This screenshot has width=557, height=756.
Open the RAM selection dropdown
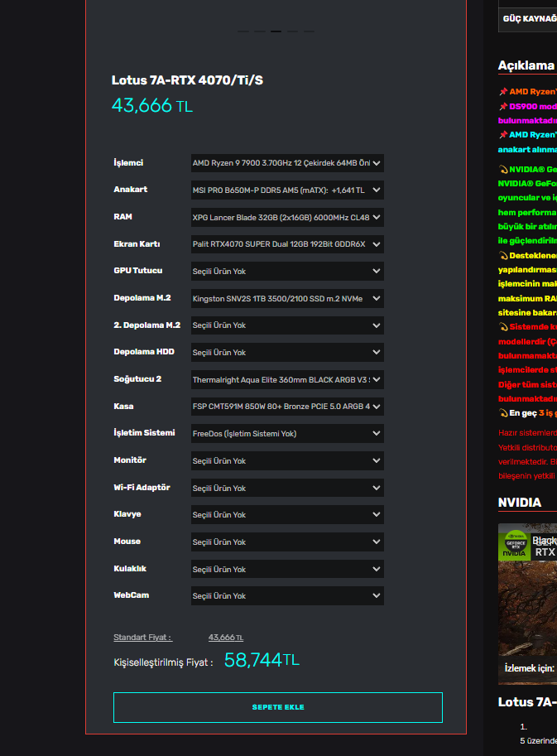pyautogui.click(x=287, y=218)
